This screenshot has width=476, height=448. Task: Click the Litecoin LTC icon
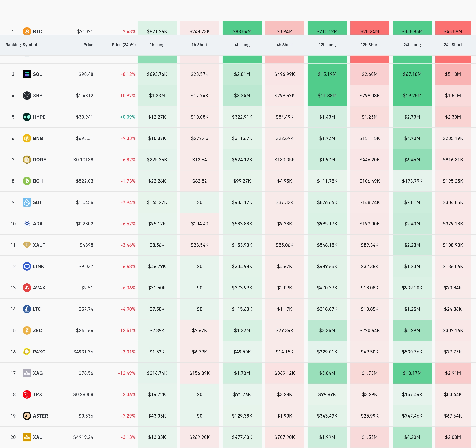27,309
